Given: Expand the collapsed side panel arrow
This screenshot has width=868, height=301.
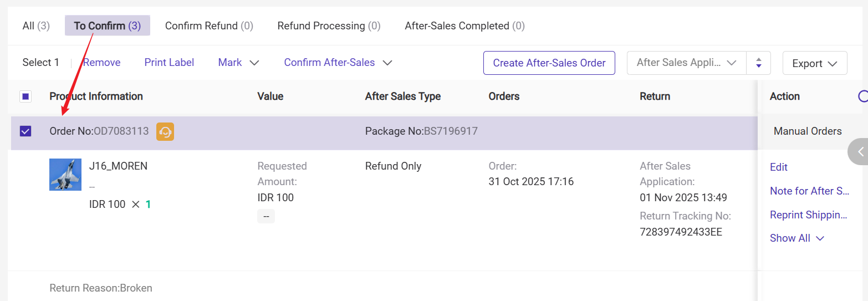Looking at the screenshot, I should (860, 151).
